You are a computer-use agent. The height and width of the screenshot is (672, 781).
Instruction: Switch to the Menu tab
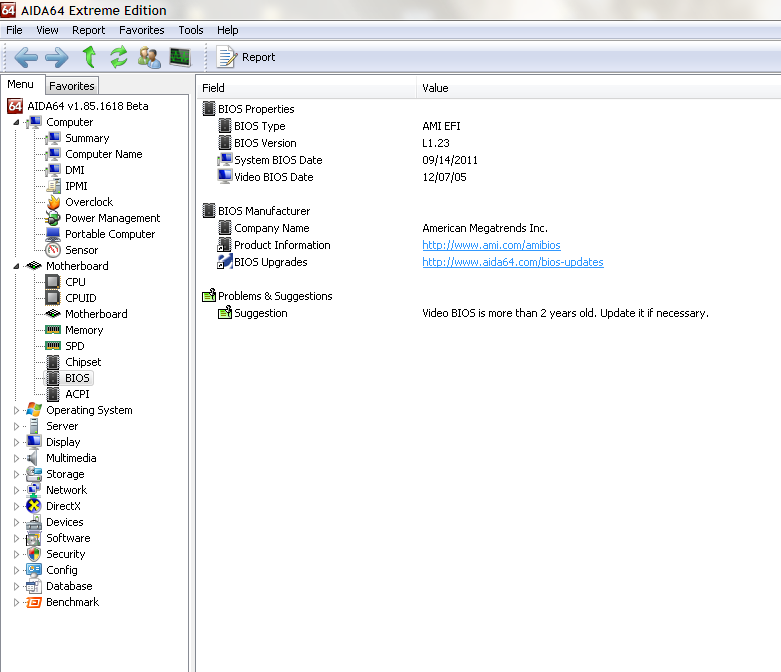[x=21, y=84]
